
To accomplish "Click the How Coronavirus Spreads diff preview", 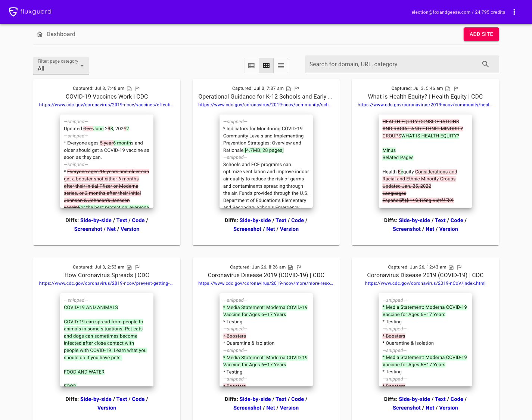I will coord(107,340).
